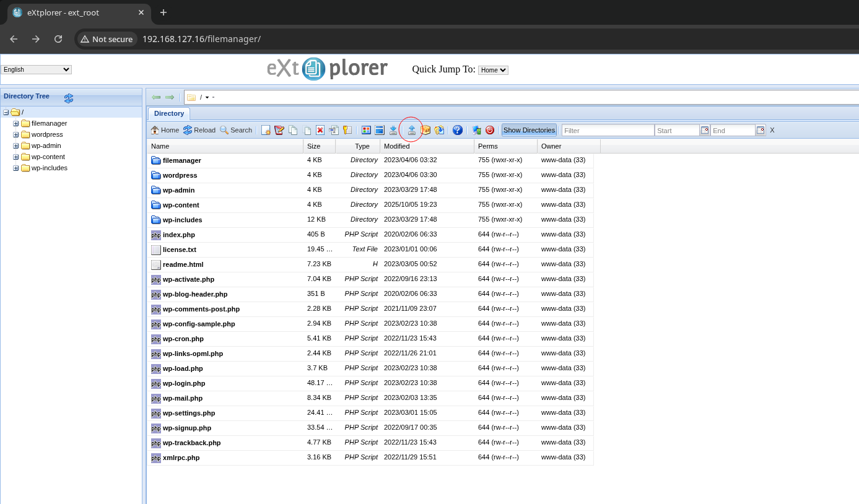
Task: Click the Search toolbar button
Action: [x=236, y=130]
